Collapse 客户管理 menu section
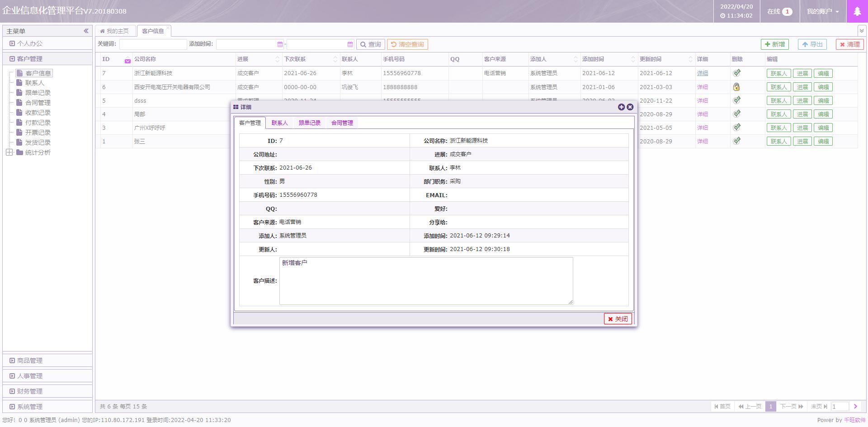This screenshot has height=427, width=868. click(47, 59)
